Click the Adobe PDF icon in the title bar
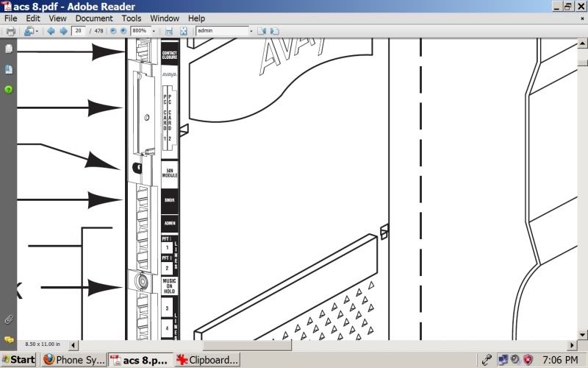This screenshot has height=368, width=588. tap(7, 6)
